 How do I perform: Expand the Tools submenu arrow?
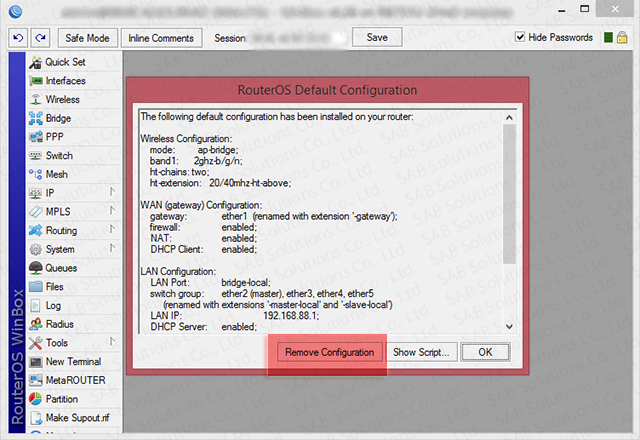(x=112, y=342)
